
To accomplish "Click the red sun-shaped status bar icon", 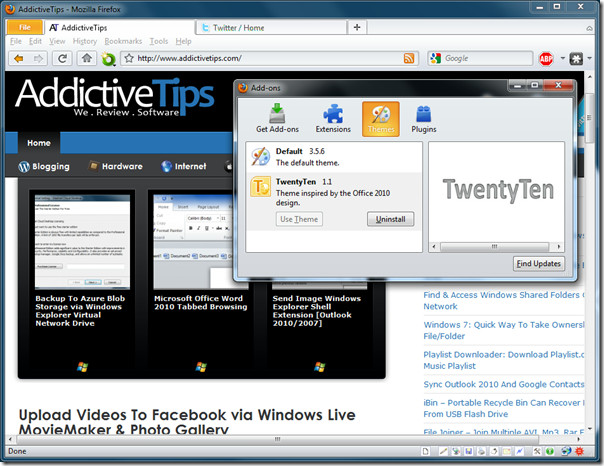I will (x=579, y=451).
